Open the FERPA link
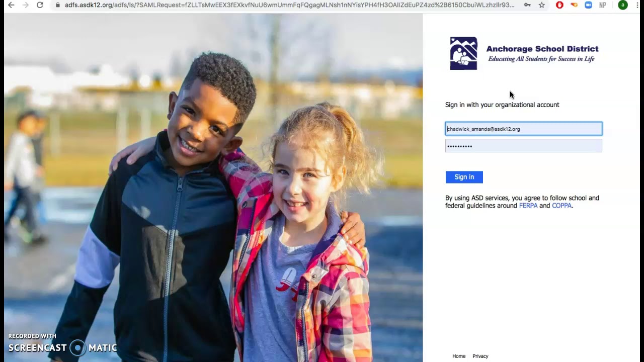This screenshot has height=362, width=644. pyautogui.click(x=528, y=206)
